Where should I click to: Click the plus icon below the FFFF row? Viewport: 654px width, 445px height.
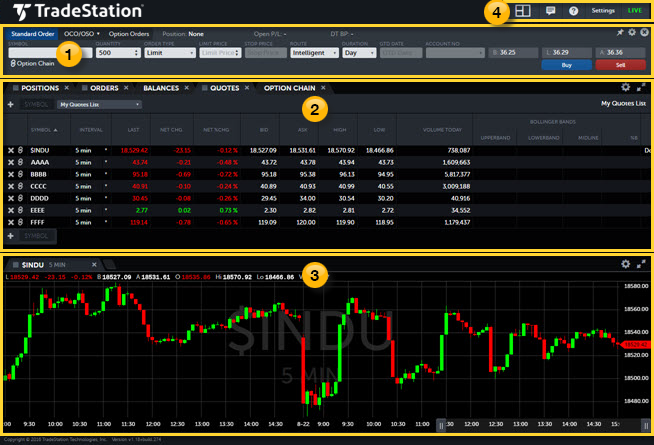tap(11, 236)
